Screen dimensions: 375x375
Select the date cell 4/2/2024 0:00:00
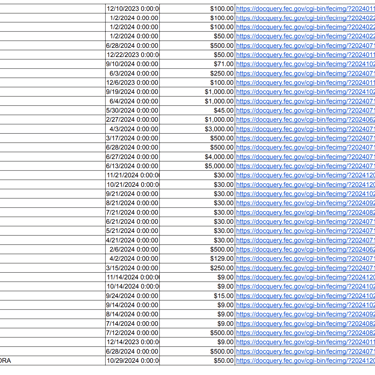tap(133, 259)
